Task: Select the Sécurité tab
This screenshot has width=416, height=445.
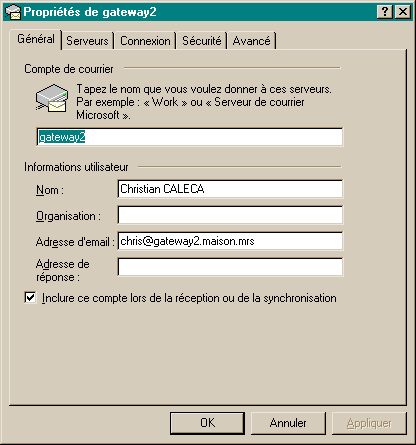Action: pos(202,41)
